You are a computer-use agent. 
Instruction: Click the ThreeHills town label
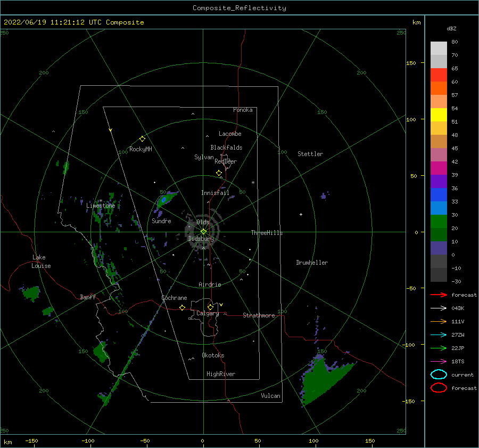click(267, 233)
